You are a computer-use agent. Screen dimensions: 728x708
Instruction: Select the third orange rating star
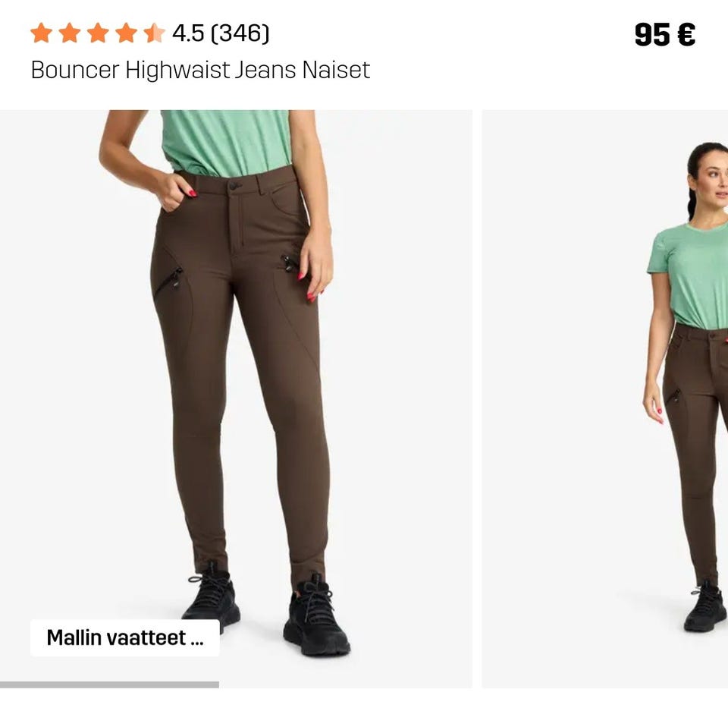98,33
